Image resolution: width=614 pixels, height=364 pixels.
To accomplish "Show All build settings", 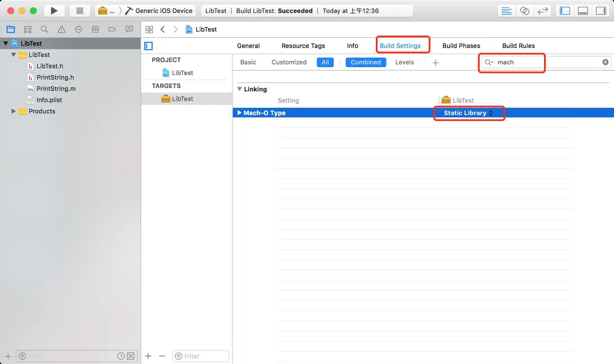I will click(x=325, y=62).
